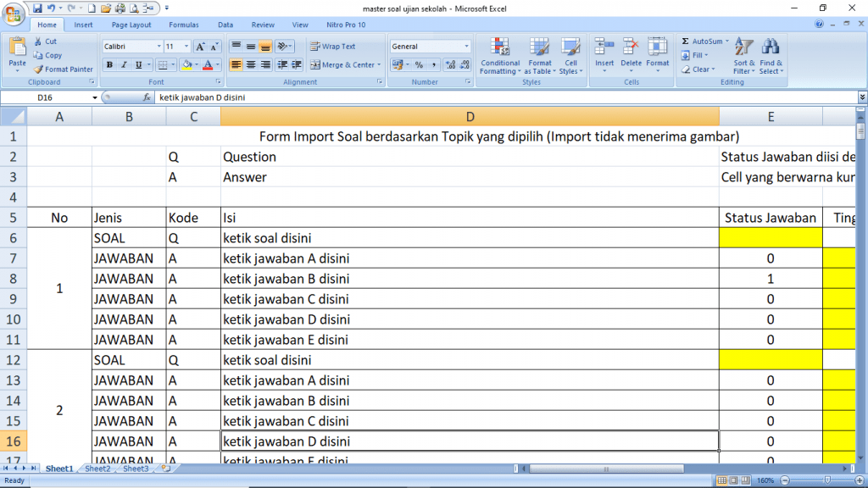Toggle Bottom Align vertical alignment

click(265, 47)
